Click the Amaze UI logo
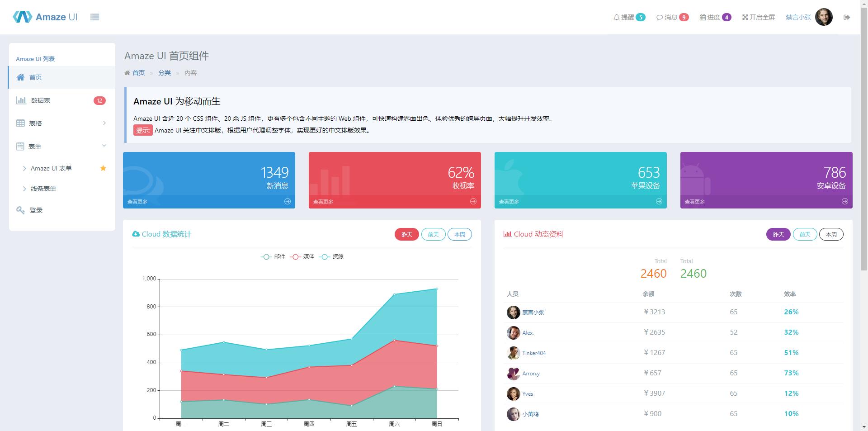Screen dimensions: 868x431 coord(45,17)
